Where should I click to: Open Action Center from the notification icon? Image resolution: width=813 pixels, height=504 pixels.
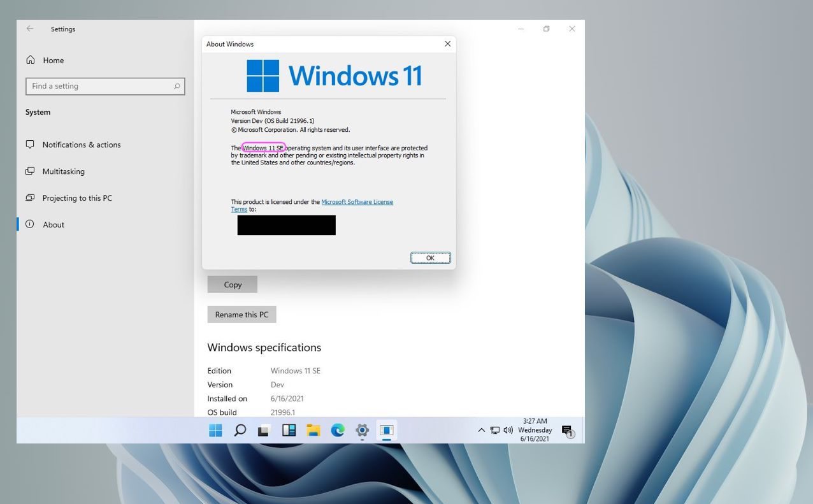pyautogui.click(x=566, y=430)
